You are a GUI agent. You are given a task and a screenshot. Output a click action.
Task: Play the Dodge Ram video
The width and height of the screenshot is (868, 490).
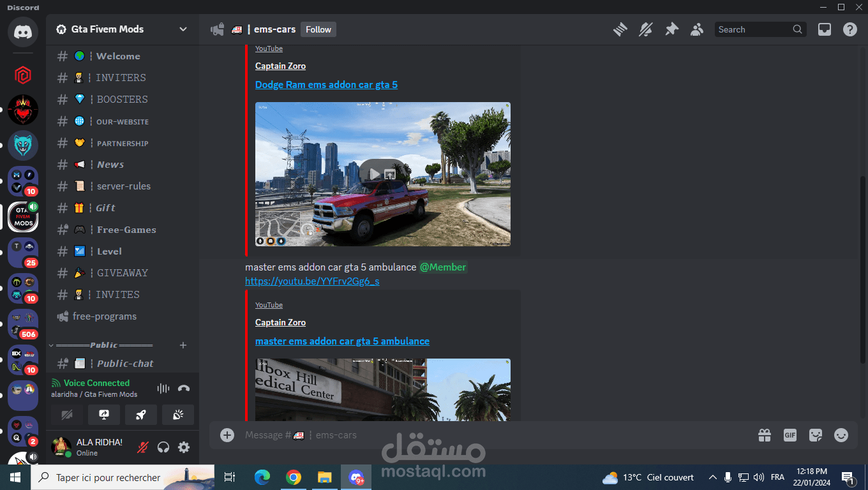374,174
